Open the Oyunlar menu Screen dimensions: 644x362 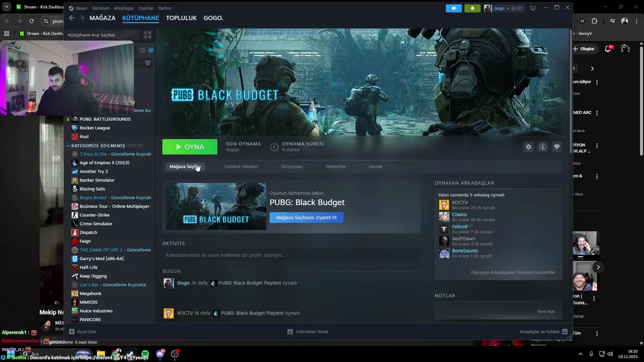146,8
